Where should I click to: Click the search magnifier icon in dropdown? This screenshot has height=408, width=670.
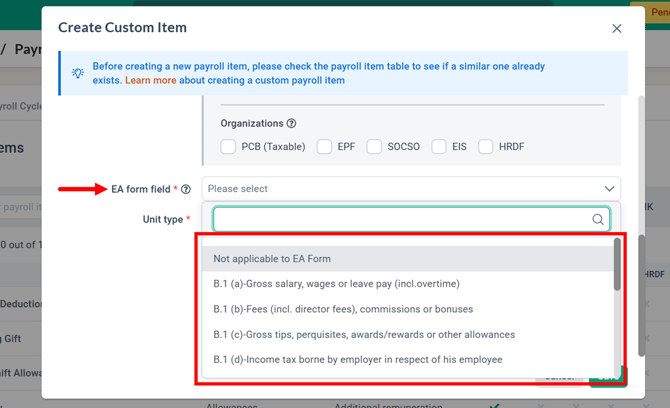coord(598,220)
